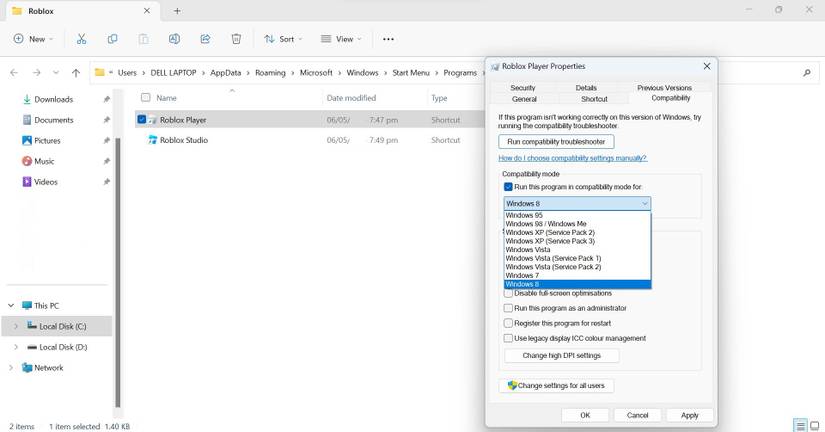Select Documents in the sidebar

[53, 120]
